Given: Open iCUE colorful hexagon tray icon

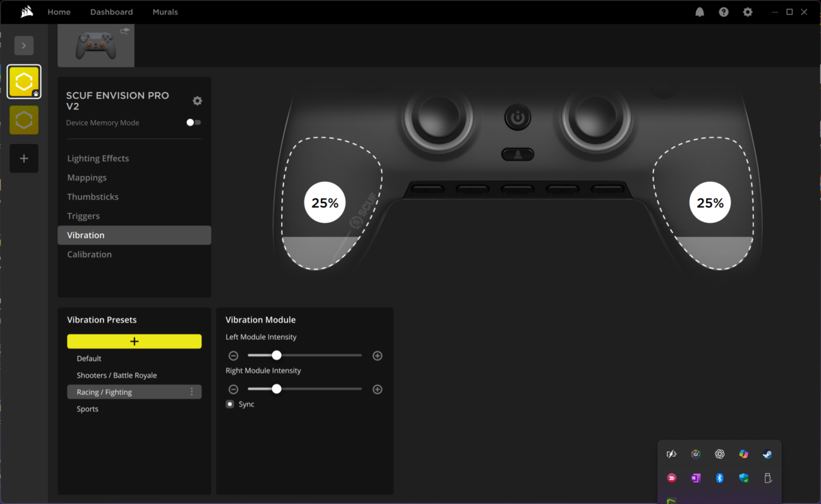Looking at the screenshot, I should tap(695, 454).
